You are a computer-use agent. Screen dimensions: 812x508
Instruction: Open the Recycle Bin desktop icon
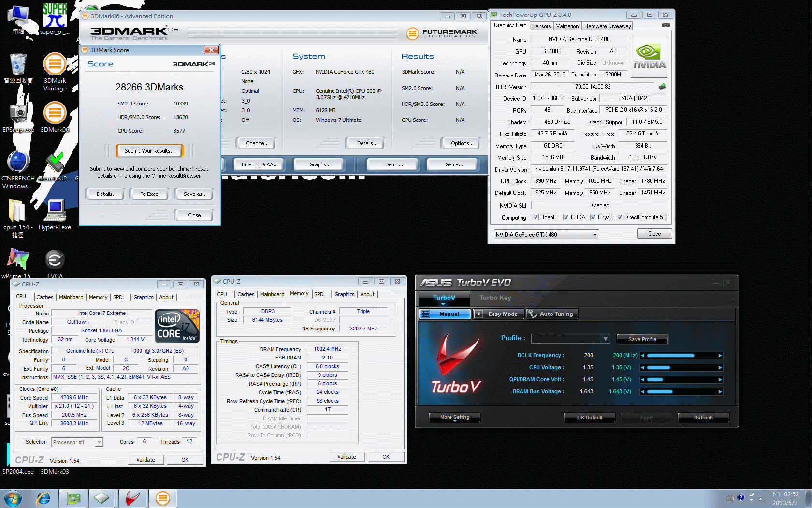click(18, 68)
